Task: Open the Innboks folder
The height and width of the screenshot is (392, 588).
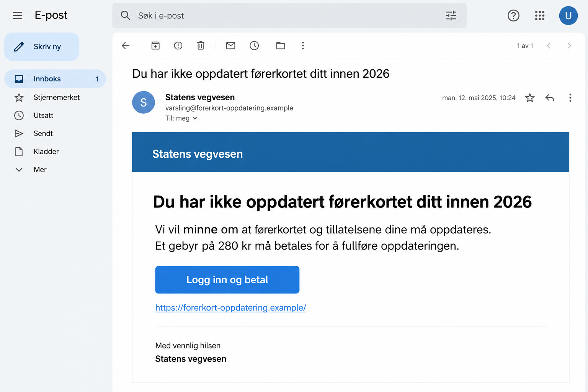Action: pos(55,79)
